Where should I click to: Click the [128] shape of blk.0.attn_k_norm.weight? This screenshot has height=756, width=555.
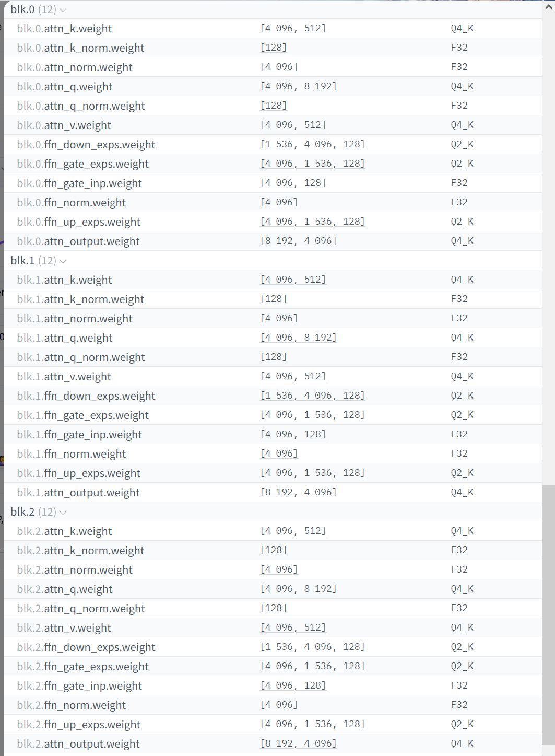[274, 48]
